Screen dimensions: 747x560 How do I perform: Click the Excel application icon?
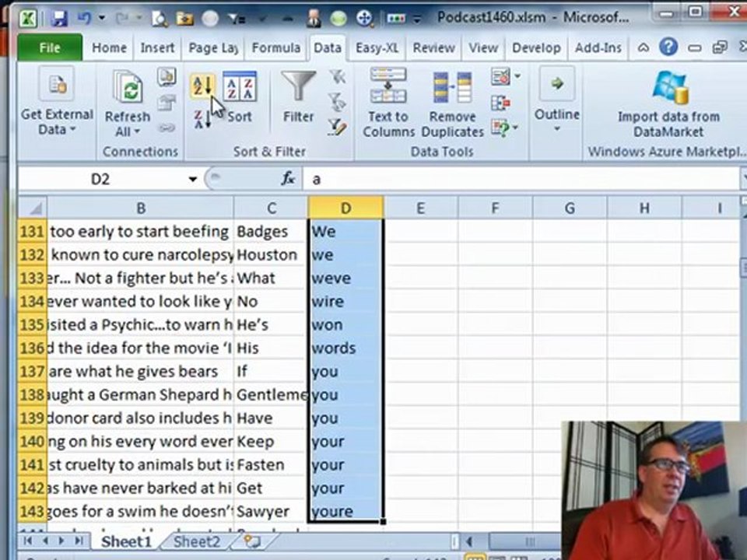[29, 19]
